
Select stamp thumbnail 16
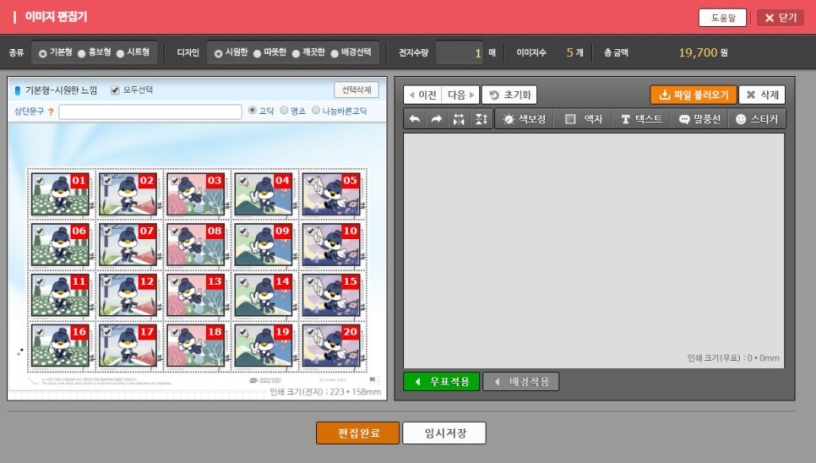pos(60,345)
